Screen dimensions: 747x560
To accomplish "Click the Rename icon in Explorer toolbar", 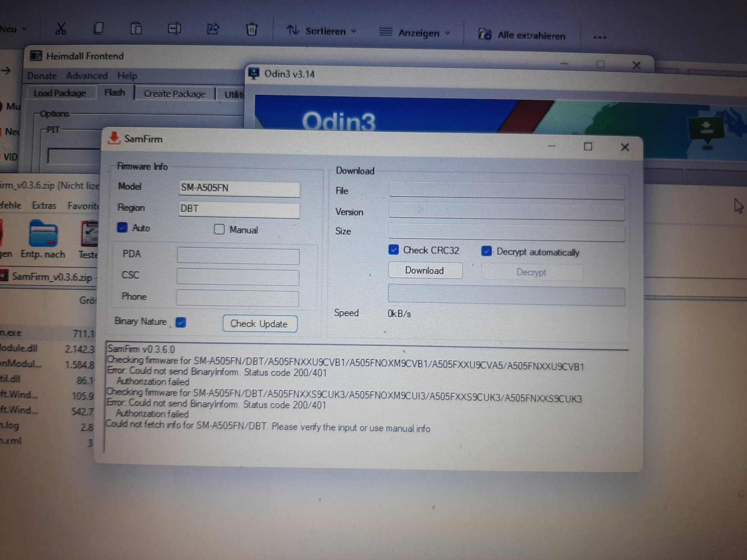I will pyautogui.click(x=174, y=29).
